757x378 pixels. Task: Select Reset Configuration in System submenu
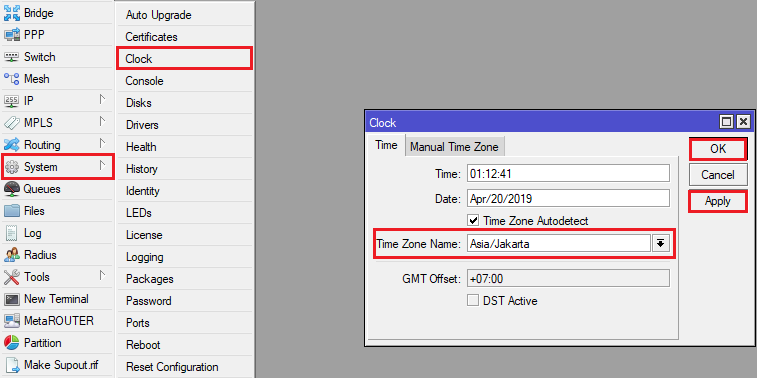click(184, 367)
